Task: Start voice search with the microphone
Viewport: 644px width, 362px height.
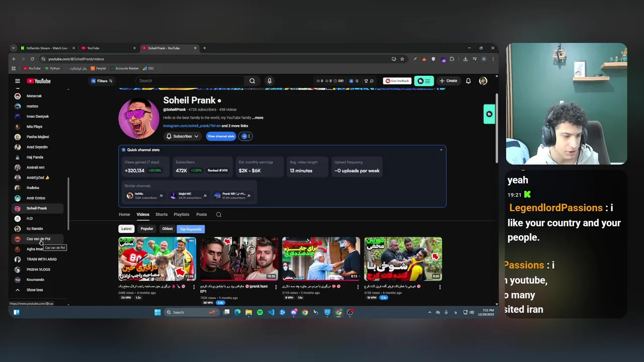Action: coord(270,81)
